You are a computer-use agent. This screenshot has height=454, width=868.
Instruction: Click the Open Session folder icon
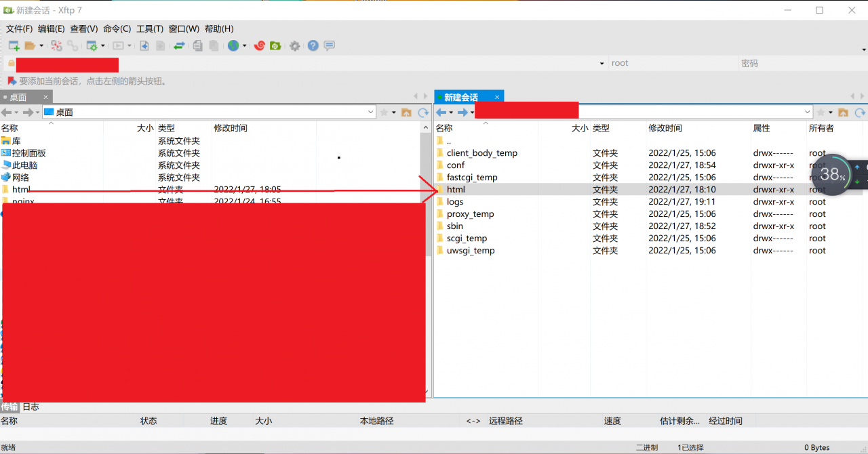coord(30,46)
